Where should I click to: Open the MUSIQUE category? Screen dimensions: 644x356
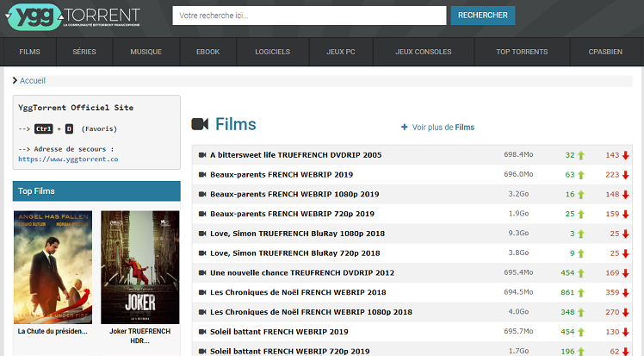[146, 52]
